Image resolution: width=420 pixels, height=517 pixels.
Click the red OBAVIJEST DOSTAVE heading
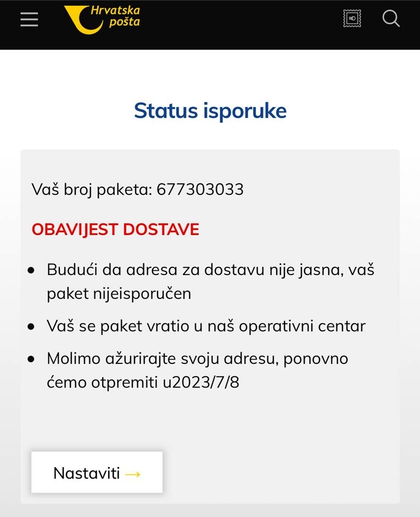[x=115, y=229]
